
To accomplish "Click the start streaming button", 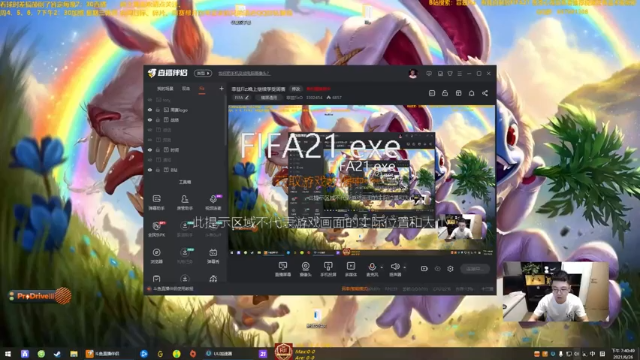I will tap(475, 269).
